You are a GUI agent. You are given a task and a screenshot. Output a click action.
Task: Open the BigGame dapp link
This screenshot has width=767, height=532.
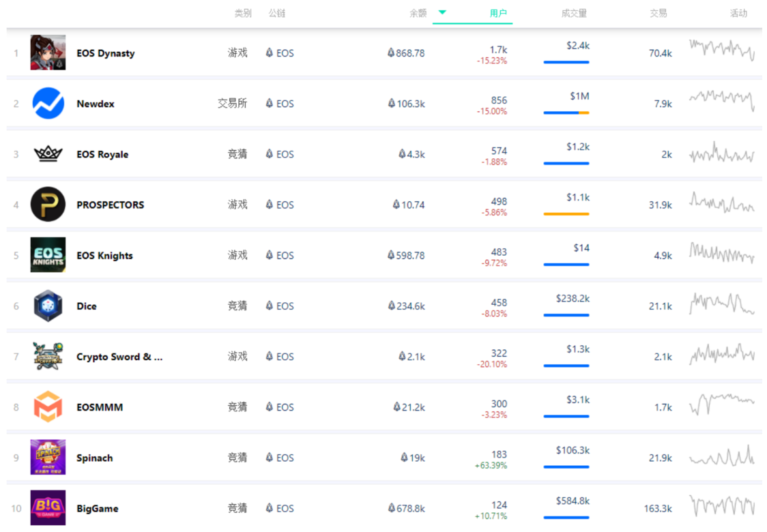pyautogui.click(x=98, y=509)
